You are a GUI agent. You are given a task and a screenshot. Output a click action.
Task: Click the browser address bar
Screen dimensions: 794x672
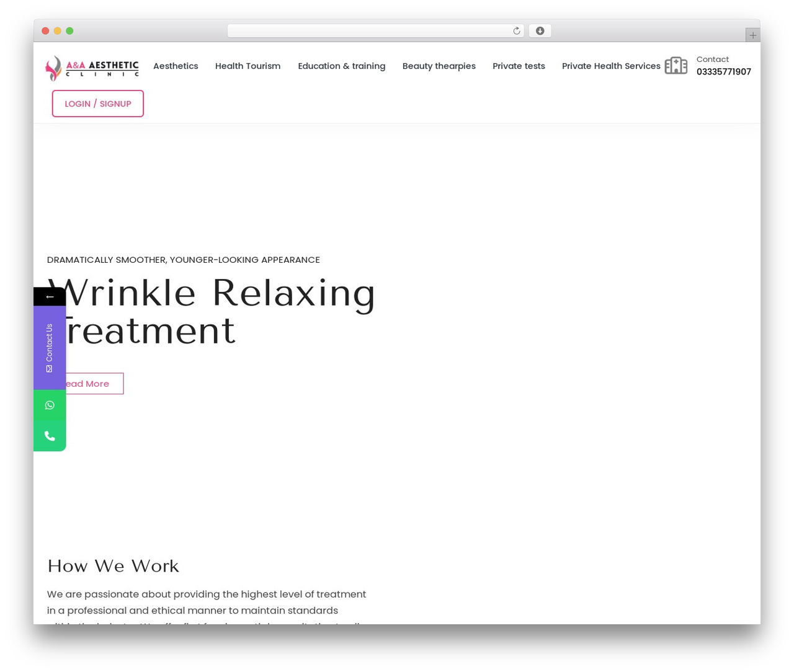click(375, 31)
